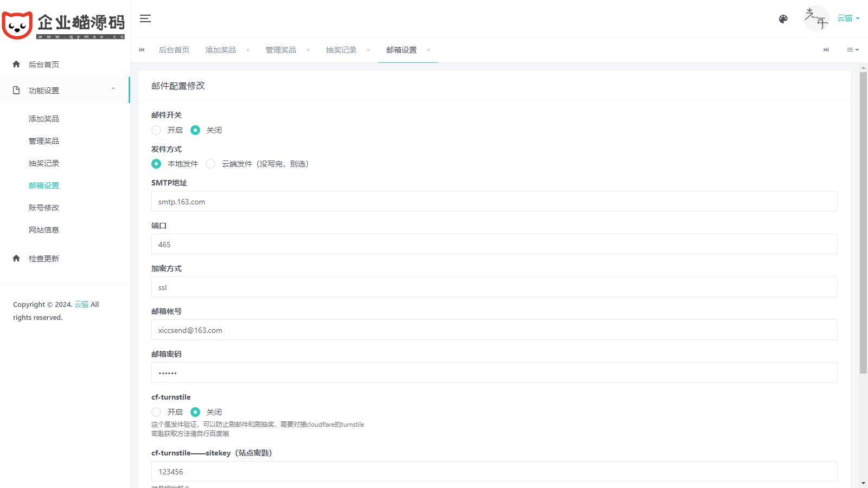Viewport: 868px width, 488px height.
Task: Close the 添加奖品 tab
Action: point(248,50)
